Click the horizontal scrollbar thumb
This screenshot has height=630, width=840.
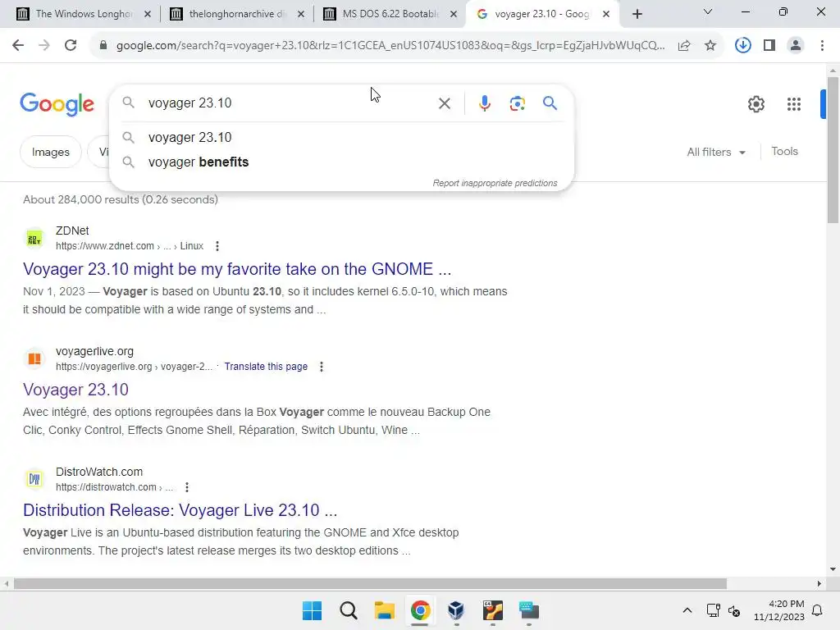370,583
